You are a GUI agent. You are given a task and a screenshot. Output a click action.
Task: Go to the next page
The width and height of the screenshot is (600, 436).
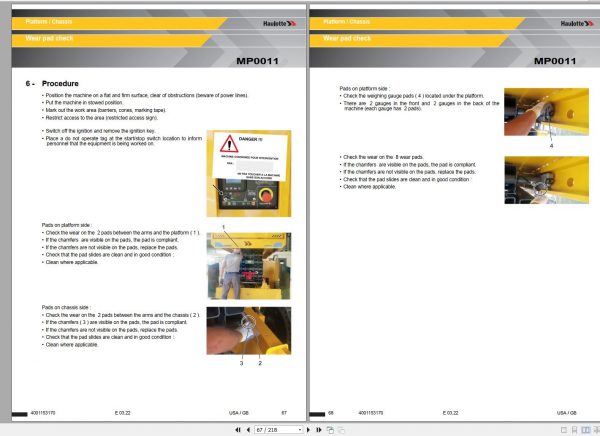pyautogui.click(x=308, y=430)
